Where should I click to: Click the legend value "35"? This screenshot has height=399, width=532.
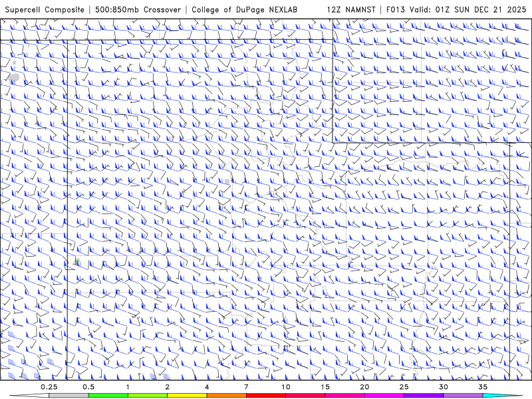(483, 387)
